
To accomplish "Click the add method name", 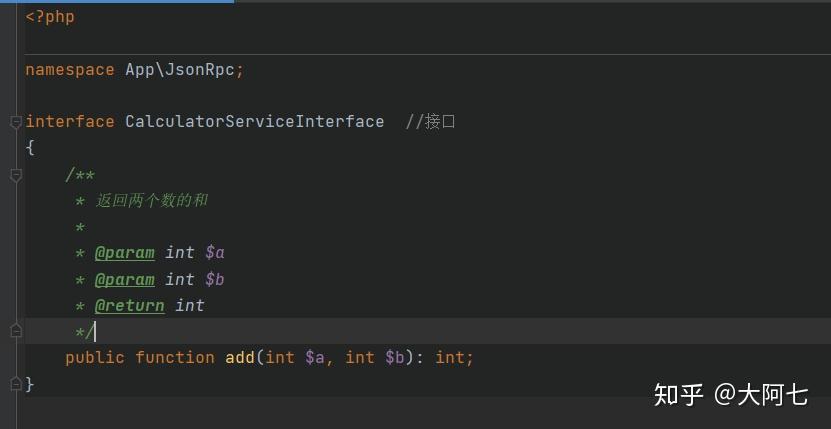I will (240, 357).
